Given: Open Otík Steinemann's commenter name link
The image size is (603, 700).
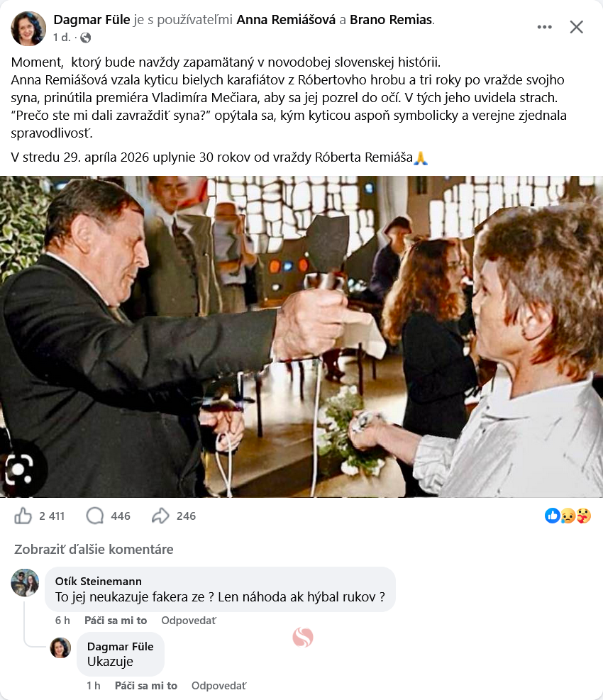Looking at the screenshot, I should [x=98, y=581].
